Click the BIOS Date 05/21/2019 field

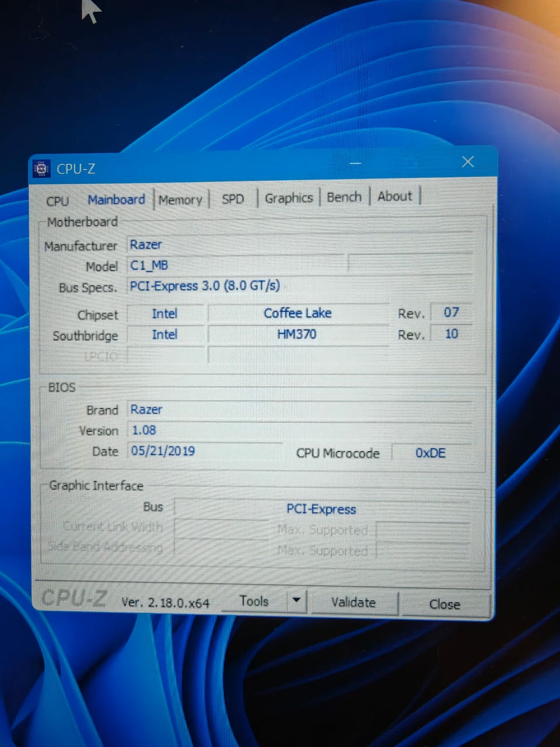coord(204,451)
